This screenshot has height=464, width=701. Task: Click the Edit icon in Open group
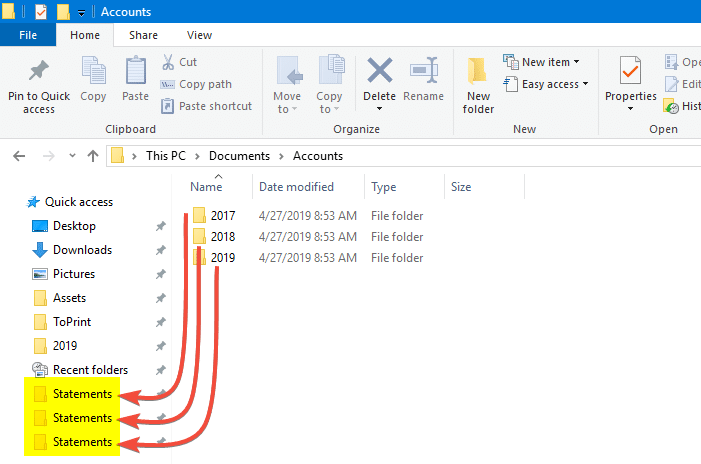pyautogui.click(x=671, y=84)
